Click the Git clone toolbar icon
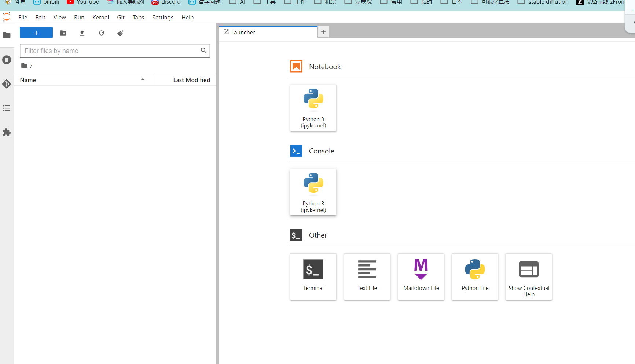Image resolution: width=635 pixels, height=364 pixels. pos(120,33)
